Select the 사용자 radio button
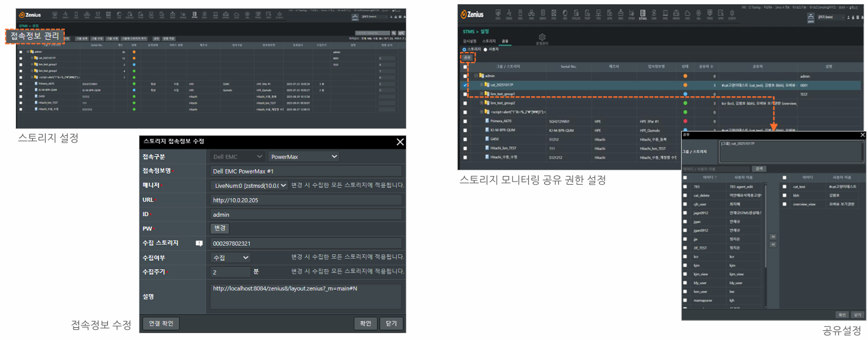Viewport: 868px width, 339px height. click(486, 49)
